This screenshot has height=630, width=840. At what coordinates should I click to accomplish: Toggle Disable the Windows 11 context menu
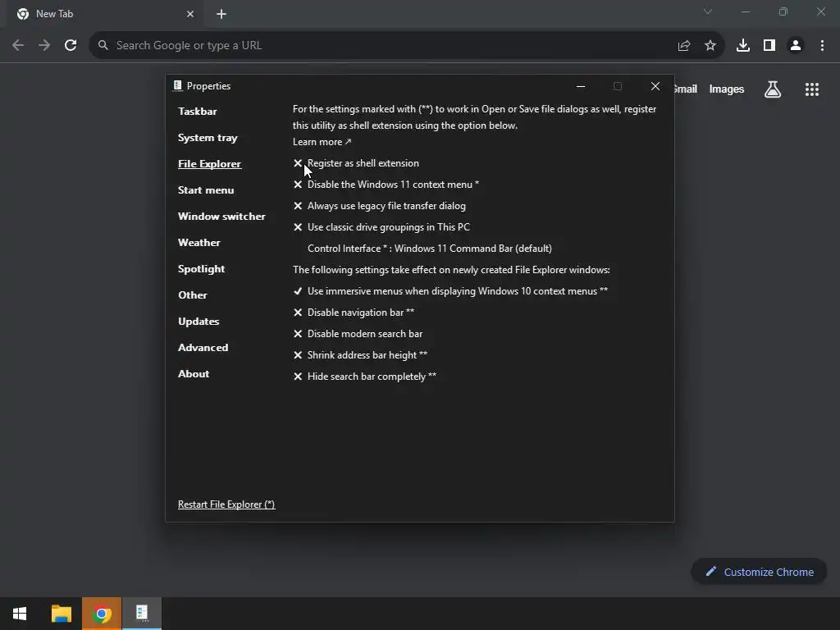click(x=392, y=185)
